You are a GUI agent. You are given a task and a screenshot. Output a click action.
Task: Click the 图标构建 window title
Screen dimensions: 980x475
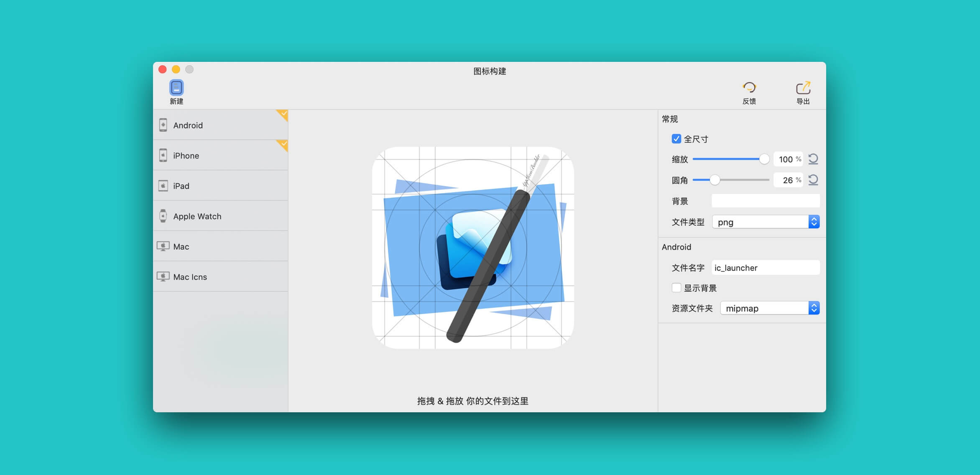(x=490, y=71)
